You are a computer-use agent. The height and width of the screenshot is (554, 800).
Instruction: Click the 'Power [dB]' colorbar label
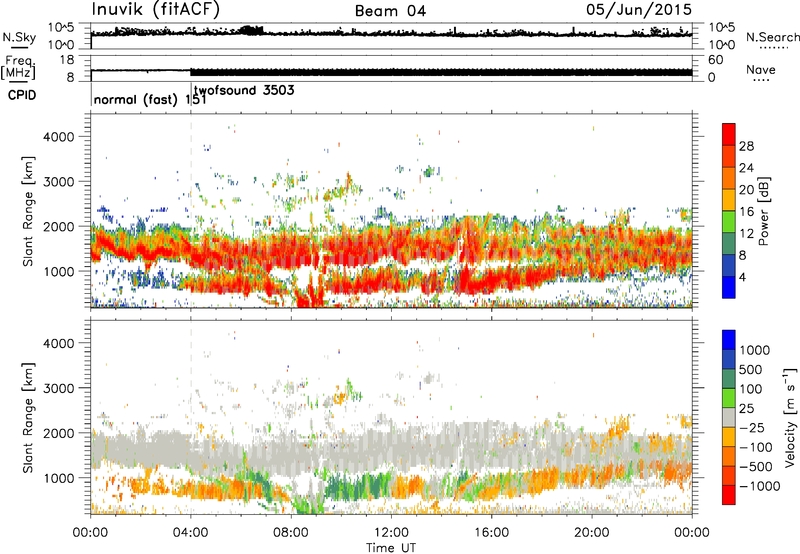[763, 211]
